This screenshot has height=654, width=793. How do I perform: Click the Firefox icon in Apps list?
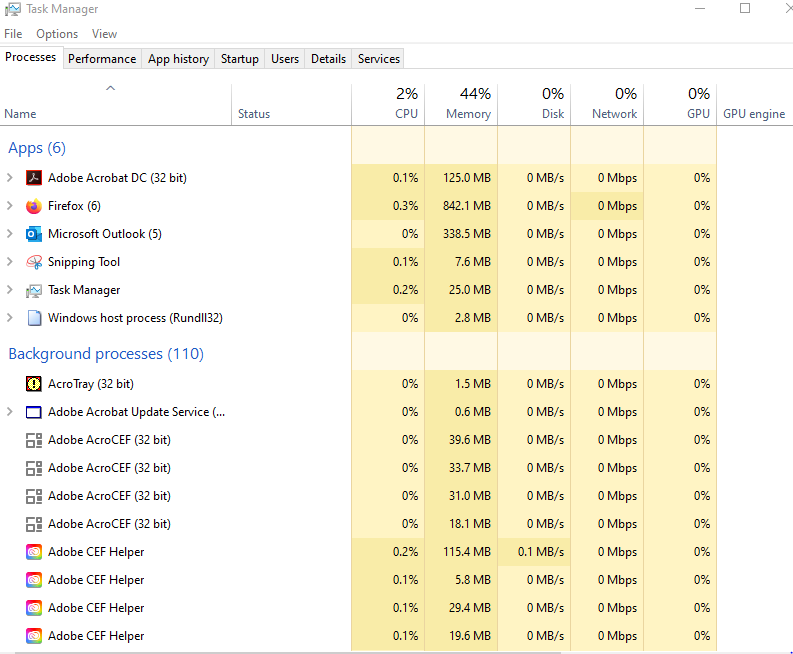pos(34,206)
